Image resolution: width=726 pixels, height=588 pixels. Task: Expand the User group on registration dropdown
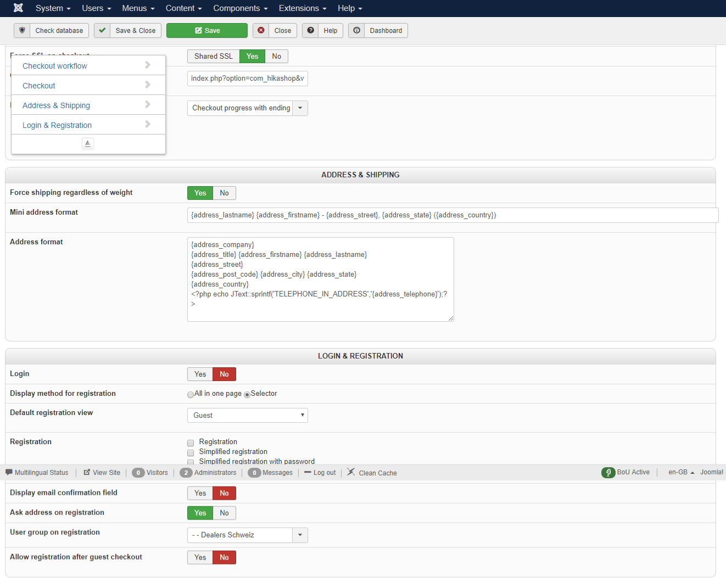click(x=300, y=535)
